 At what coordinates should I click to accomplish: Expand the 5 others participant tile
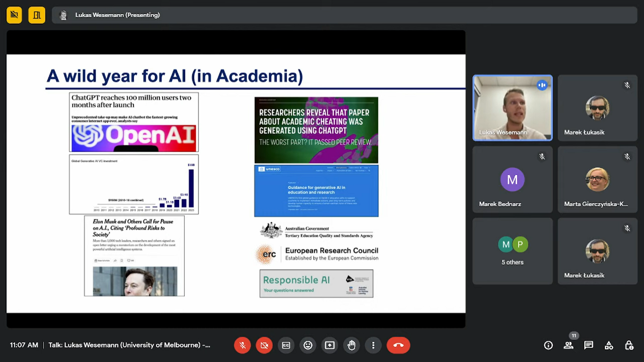[x=512, y=251]
